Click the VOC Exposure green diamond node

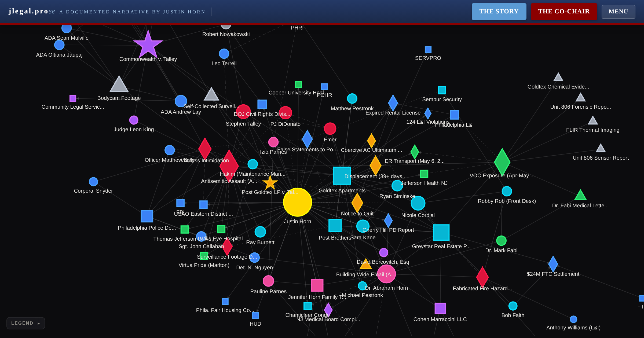click(502, 162)
